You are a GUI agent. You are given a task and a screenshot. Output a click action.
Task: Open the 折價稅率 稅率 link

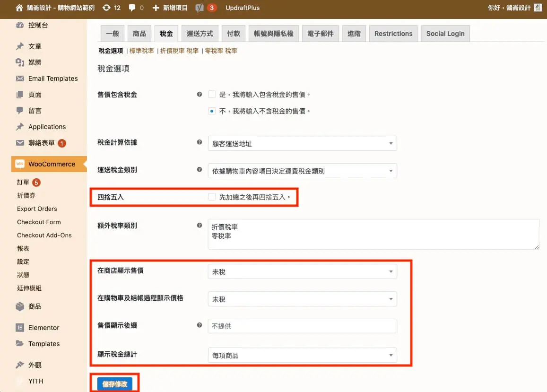tap(179, 51)
